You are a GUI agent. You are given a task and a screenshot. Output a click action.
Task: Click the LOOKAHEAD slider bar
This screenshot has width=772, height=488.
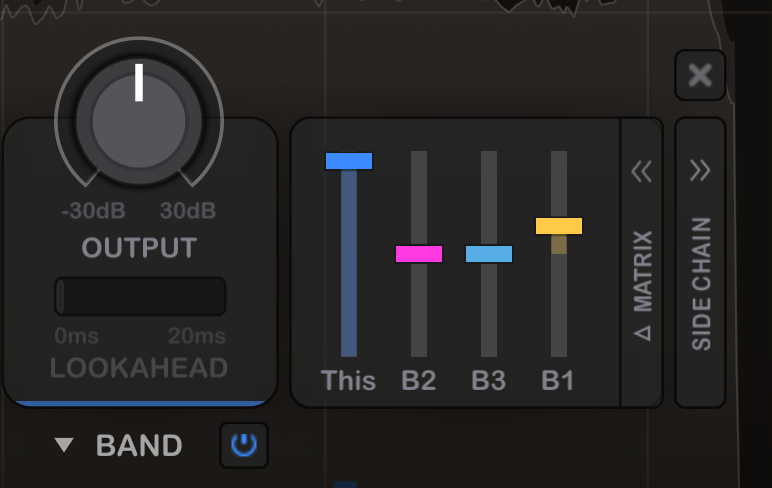pyautogui.click(x=140, y=297)
